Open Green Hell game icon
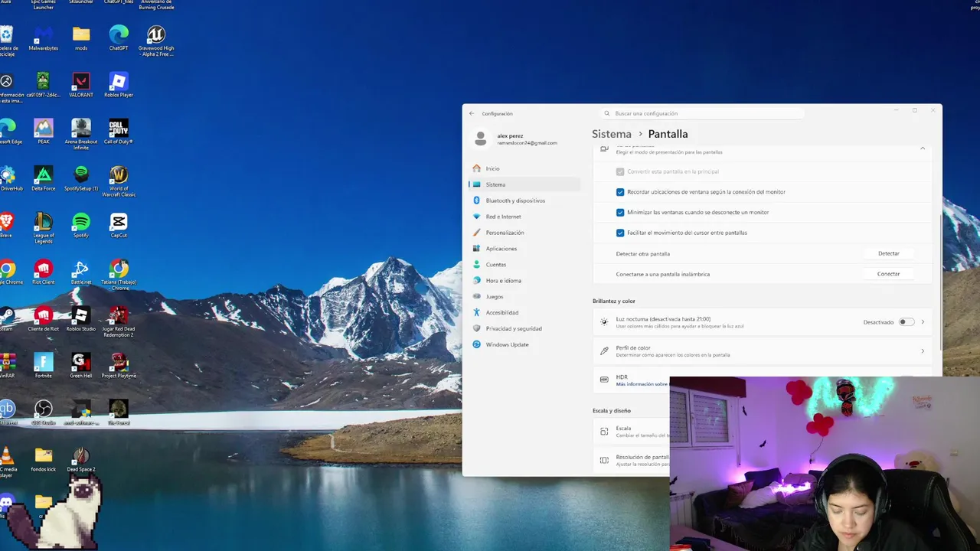The image size is (980, 551). click(x=81, y=365)
